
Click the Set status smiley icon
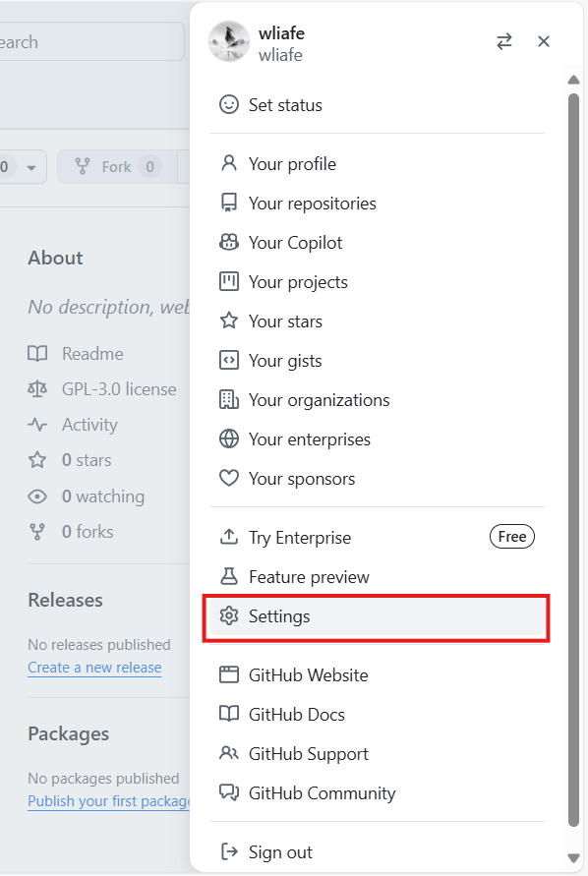pyautogui.click(x=228, y=104)
